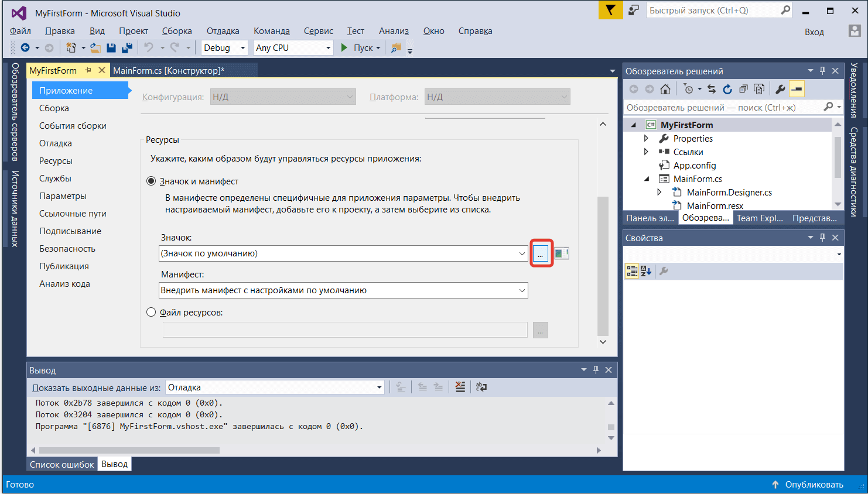The width and height of the screenshot is (868, 494).
Task: Click the feedback smiley icon near Quick Launch
Action: pyautogui.click(x=633, y=11)
